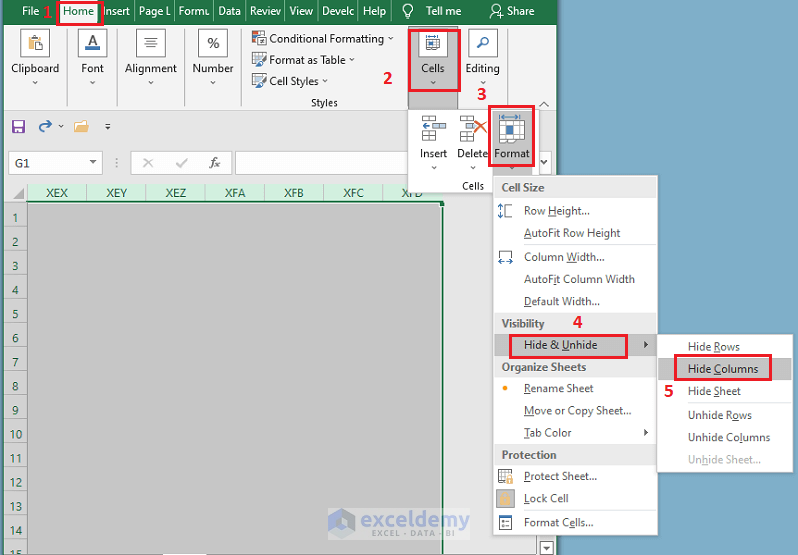Switch to the Developer tab

coord(338,11)
